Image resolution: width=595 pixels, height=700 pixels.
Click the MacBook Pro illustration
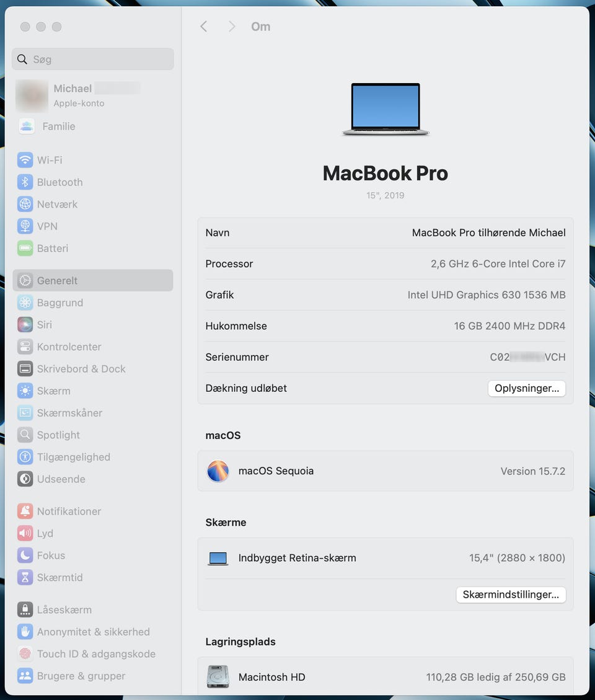(386, 109)
